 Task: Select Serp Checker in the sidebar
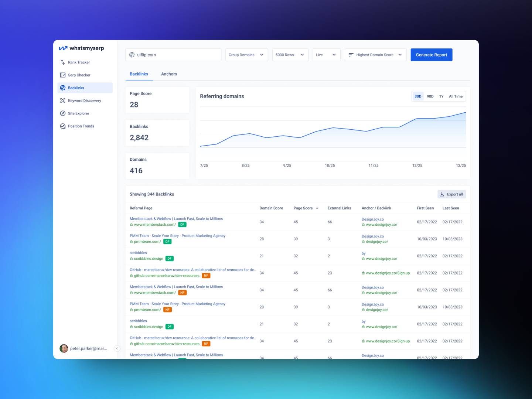79,75
